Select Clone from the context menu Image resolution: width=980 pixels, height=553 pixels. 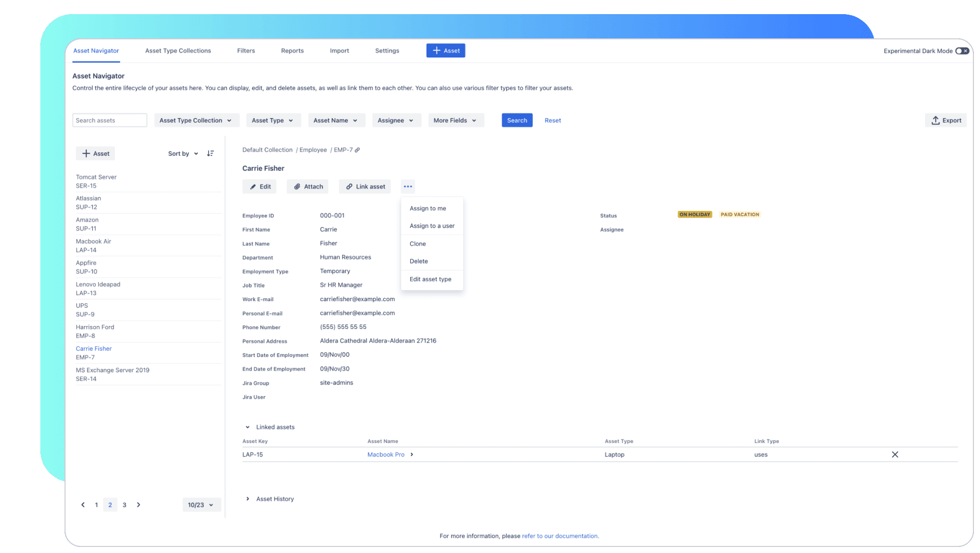click(x=417, y=243)
